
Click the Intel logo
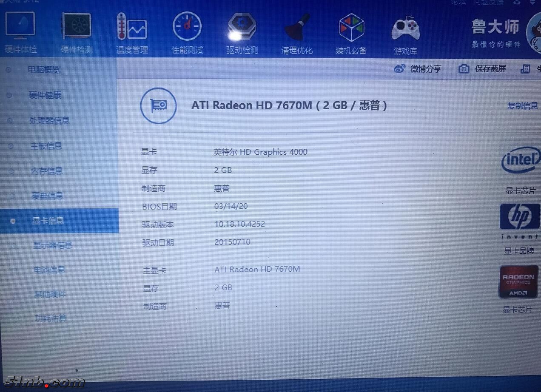pyautogui.click(x=521, y=160)
